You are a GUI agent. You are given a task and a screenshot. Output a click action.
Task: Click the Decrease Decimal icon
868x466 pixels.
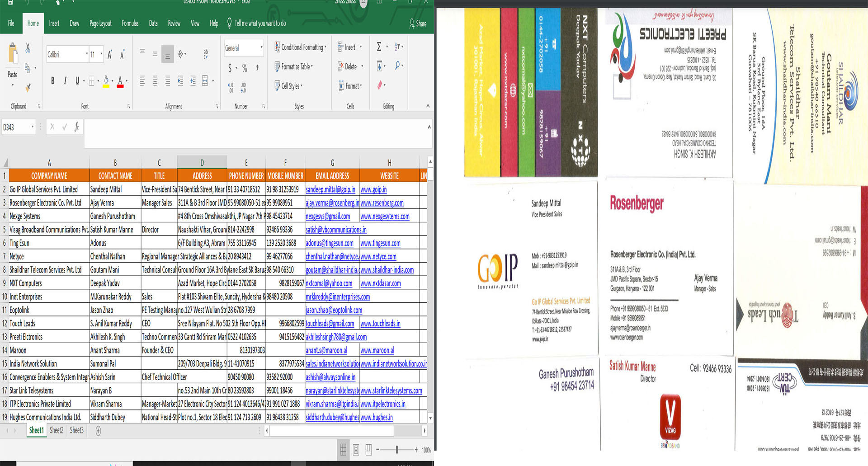point(244,87)
